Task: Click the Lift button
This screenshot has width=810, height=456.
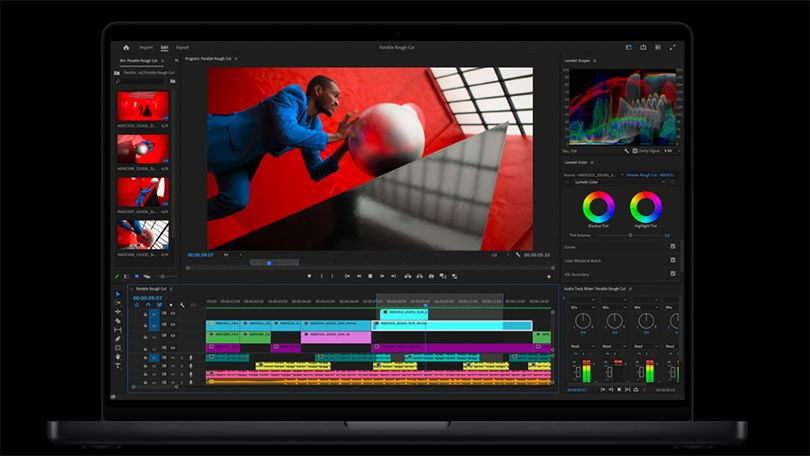Action: [x=408, y=276]
